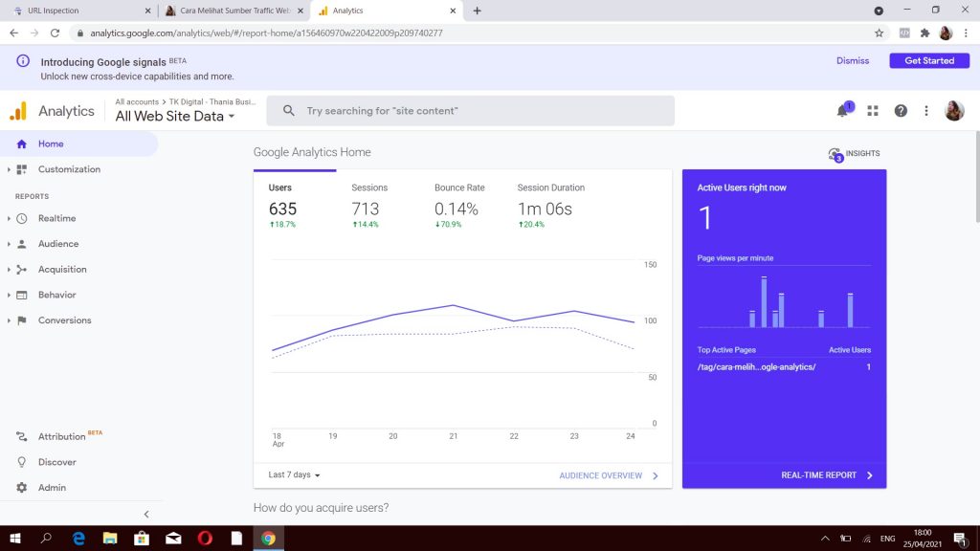Open the Mail app from the taskbar
The image size is (980, 551).
(173, 538)
